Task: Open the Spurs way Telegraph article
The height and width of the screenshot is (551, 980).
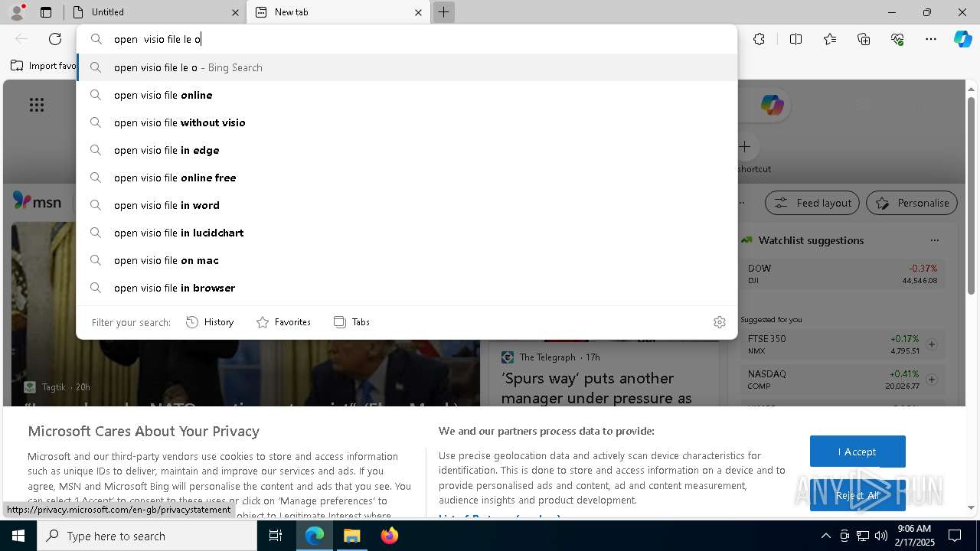Action: [596, 388]
